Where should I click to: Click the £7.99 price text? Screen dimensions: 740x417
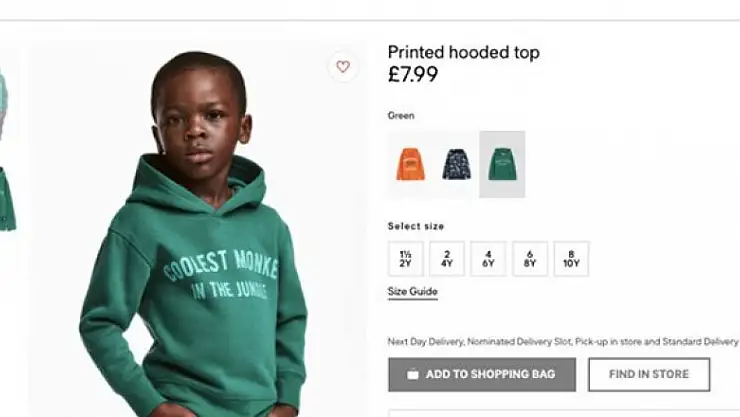tap(413, 75)
